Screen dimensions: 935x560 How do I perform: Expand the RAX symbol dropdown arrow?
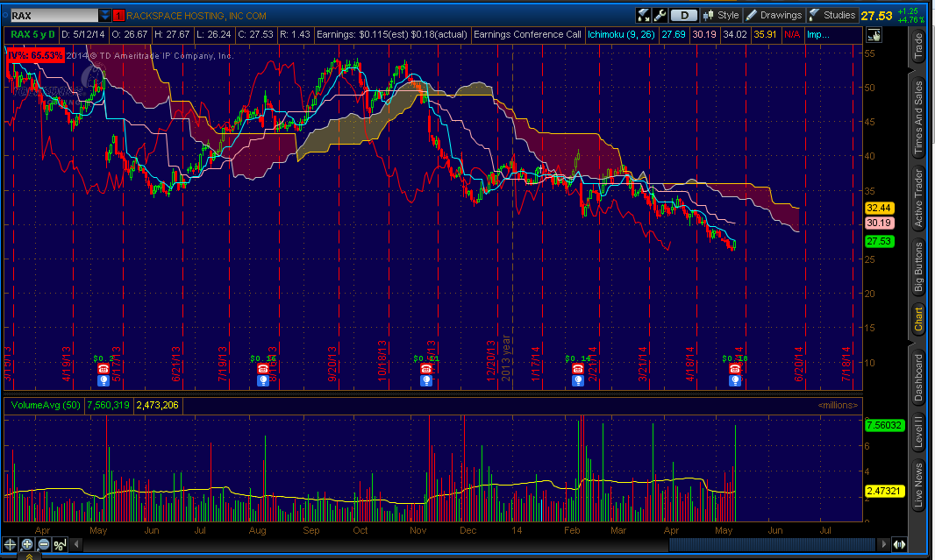coord(105,16)
